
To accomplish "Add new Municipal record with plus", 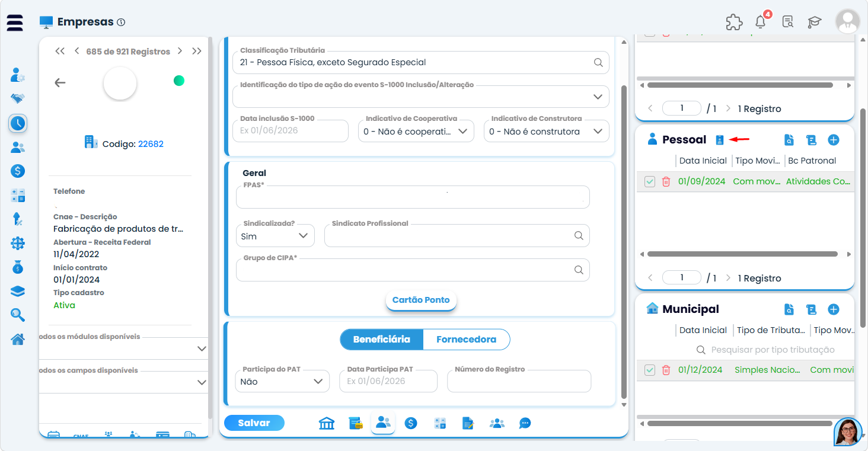I will [x=833, y=309].
